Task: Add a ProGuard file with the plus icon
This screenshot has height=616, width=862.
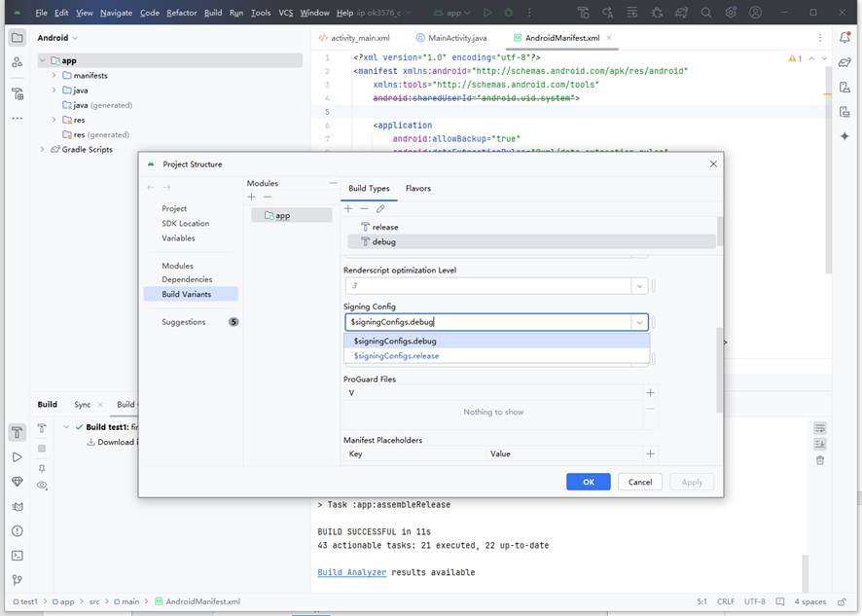Action: click(650, 393)
